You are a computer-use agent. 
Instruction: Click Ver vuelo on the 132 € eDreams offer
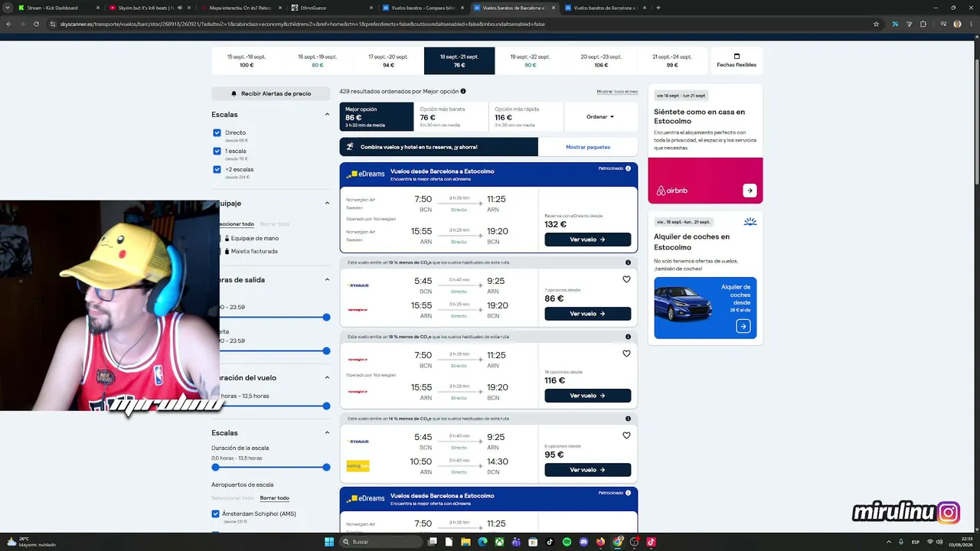[x=588, y=240]
